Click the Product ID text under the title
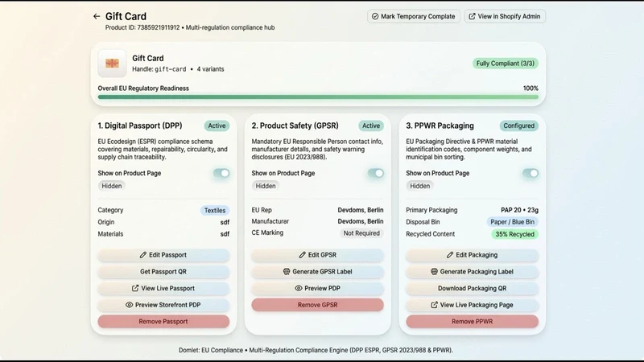 (142, 27)
